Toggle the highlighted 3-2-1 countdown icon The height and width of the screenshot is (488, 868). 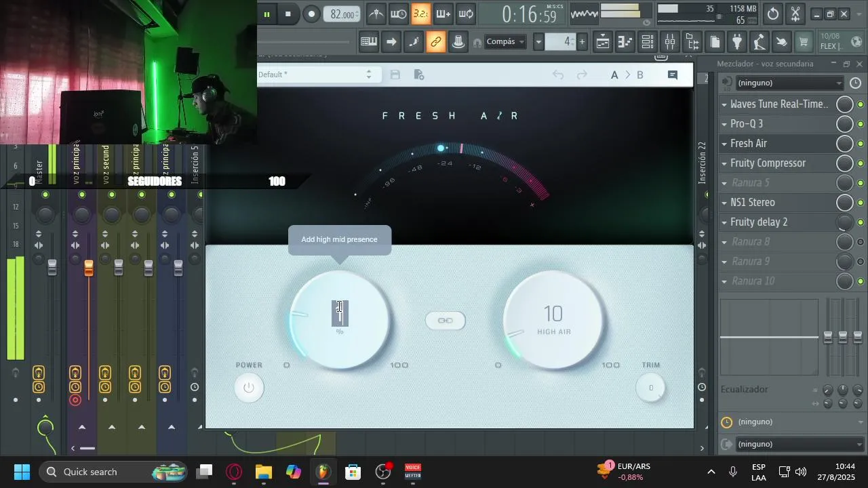[x=421, y=14]
